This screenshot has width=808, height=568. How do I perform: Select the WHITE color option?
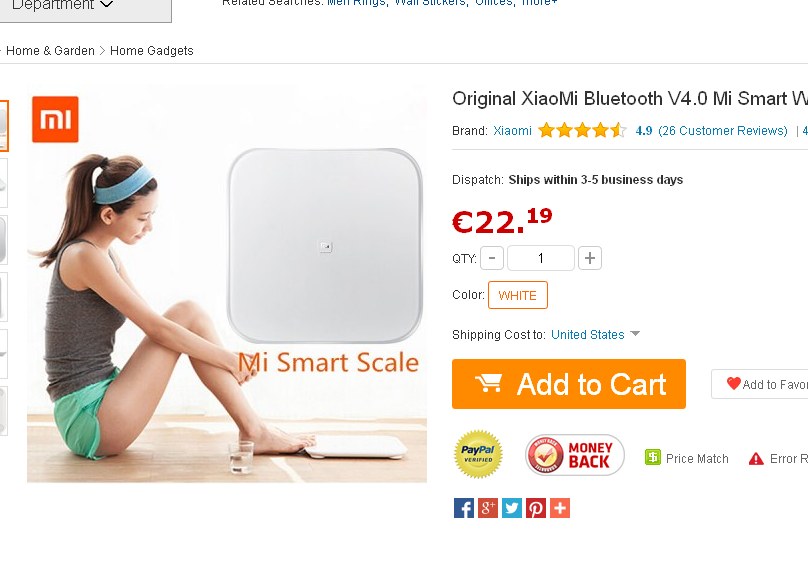[517, 295]
